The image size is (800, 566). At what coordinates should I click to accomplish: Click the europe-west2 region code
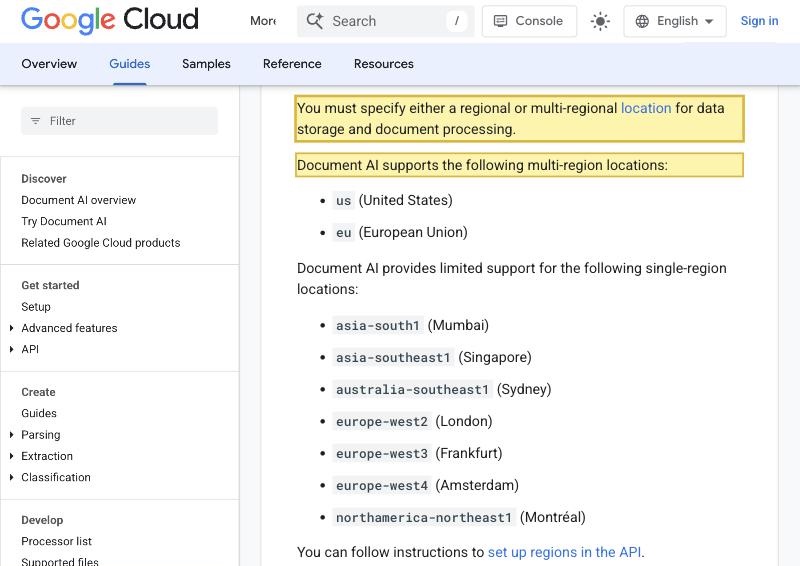pos(382,422)
